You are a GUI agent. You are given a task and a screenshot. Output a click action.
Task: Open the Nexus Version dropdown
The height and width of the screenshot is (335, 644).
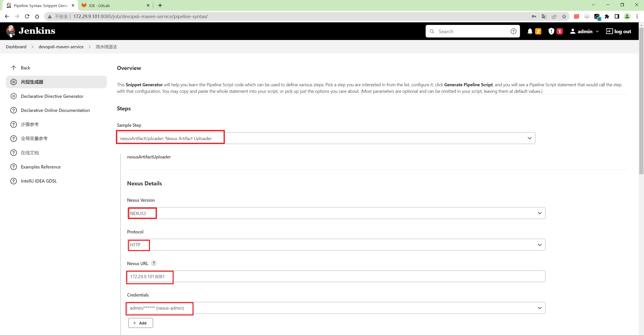click(x=336, y=213)
